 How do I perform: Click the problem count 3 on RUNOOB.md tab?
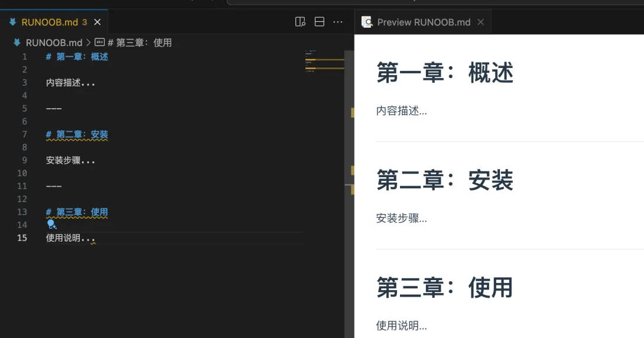pos(84,22)
